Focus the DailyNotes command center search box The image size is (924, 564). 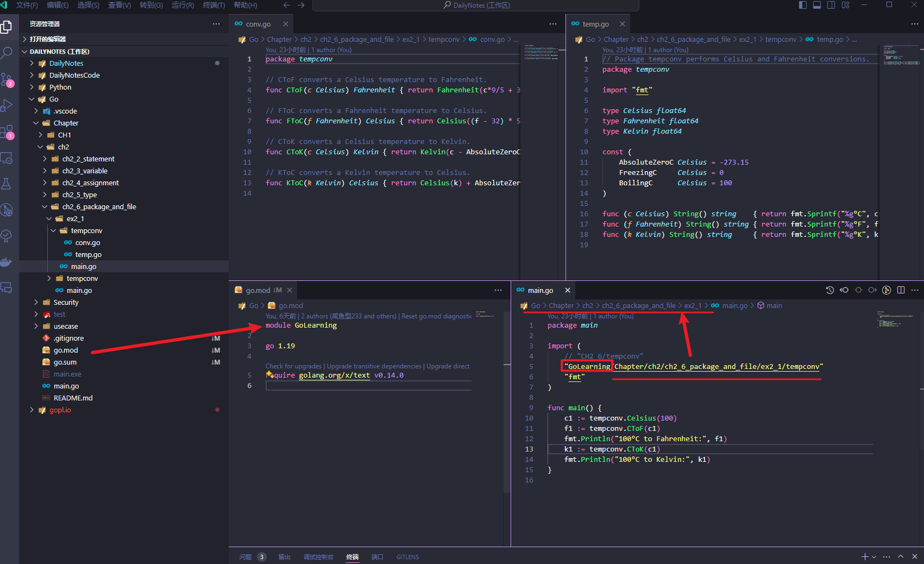click(x=475, y=5)
